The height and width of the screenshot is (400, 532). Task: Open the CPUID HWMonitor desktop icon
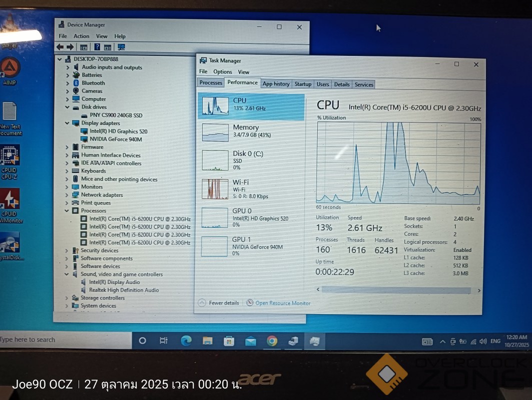[11, 206]
